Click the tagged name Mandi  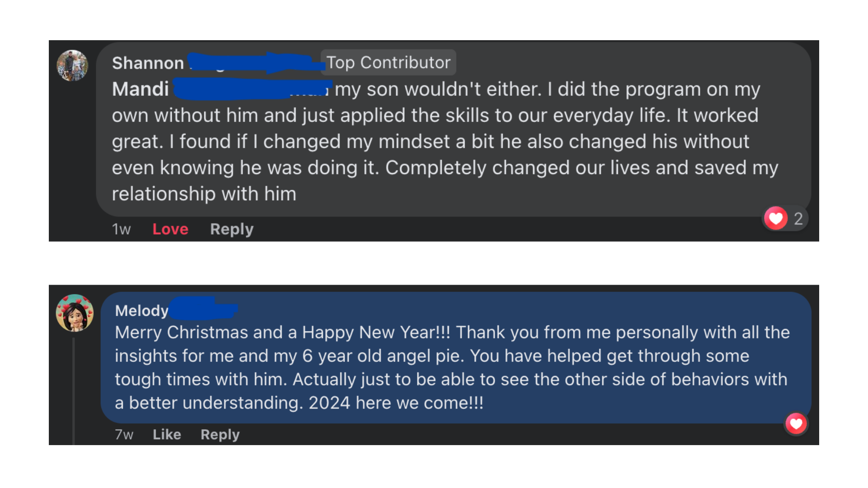click(141, 89)
